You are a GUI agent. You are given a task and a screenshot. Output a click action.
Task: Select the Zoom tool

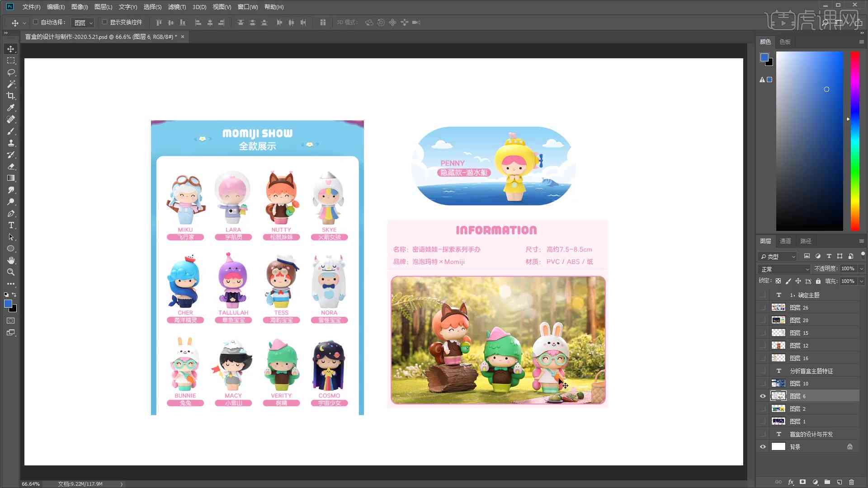coord(11,272)
